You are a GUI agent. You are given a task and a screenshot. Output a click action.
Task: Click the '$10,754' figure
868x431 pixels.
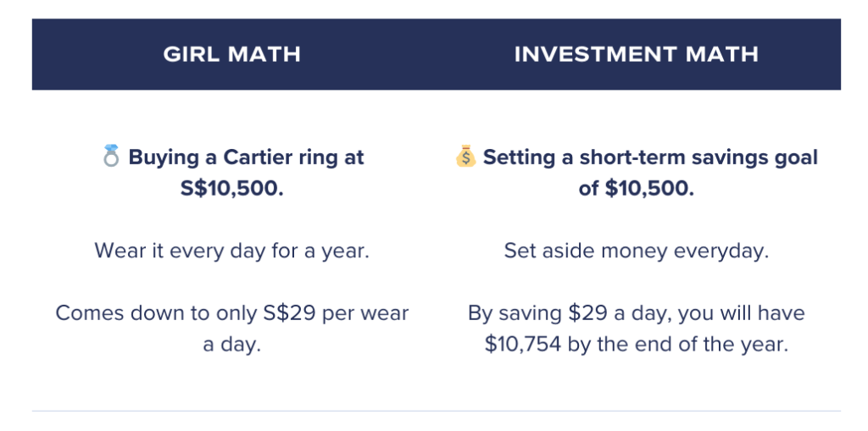pyautogui.click(x=523, y=344)
